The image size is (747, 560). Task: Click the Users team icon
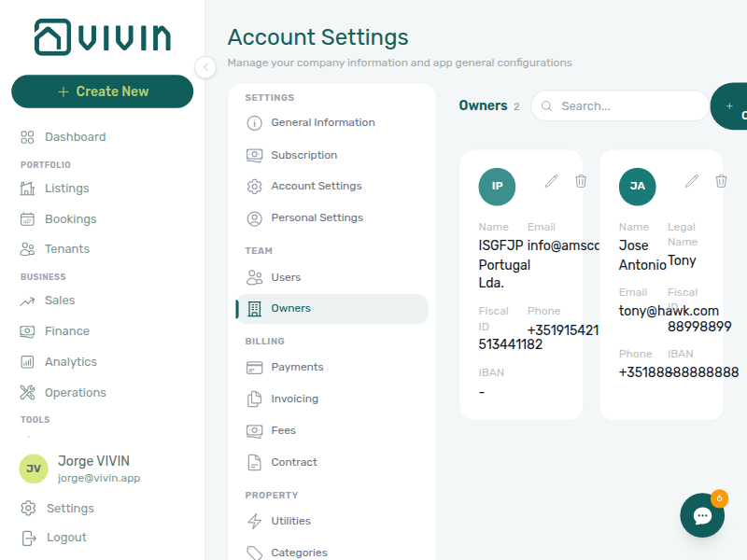254,277
